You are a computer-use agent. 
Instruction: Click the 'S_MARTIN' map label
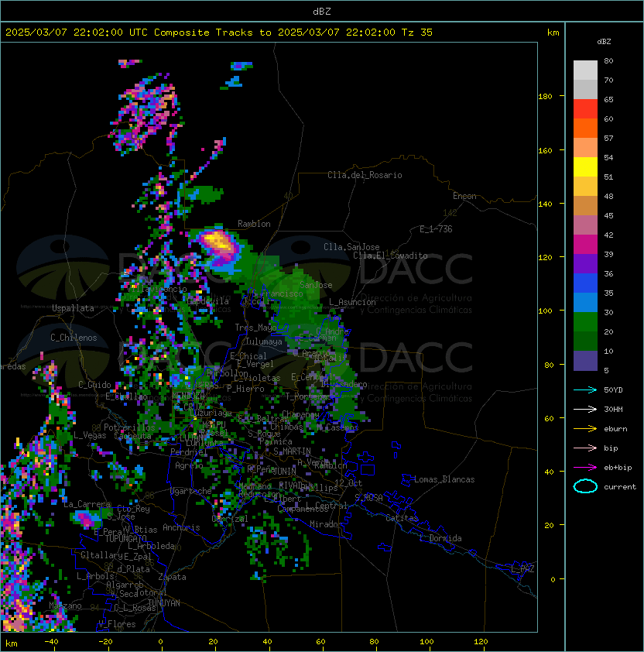292,451
